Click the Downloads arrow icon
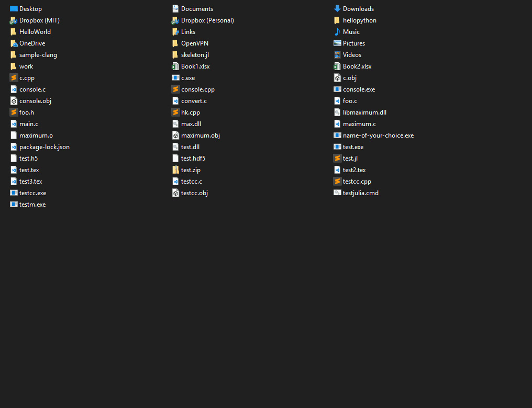 click(337, 9)
